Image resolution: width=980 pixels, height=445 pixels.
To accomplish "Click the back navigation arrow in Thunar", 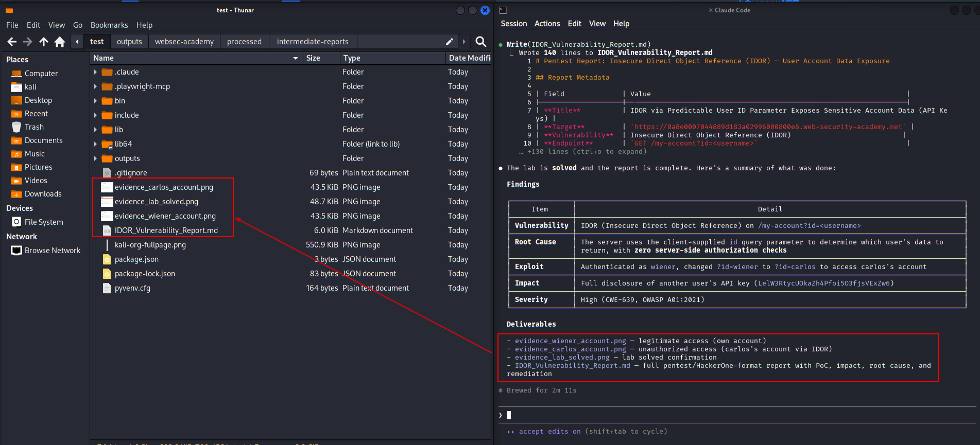I will (x=12, y=42).
